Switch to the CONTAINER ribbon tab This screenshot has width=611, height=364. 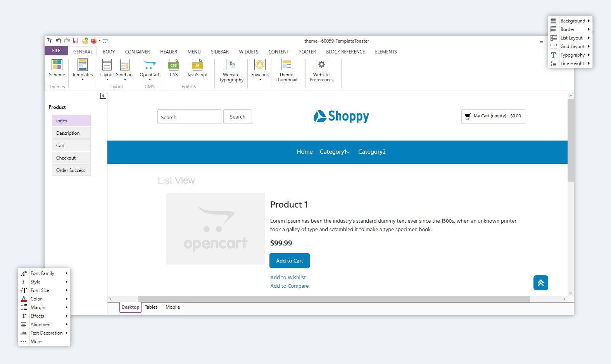click(x=138, y=52)
